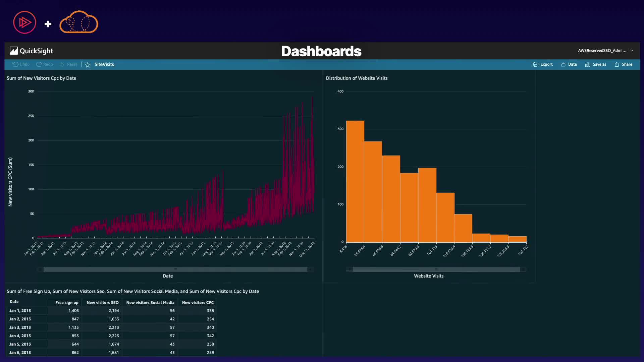This screenshot has width=644, height=362.
Task: Click the New visitors CPC column header
Action: (198, 303)
